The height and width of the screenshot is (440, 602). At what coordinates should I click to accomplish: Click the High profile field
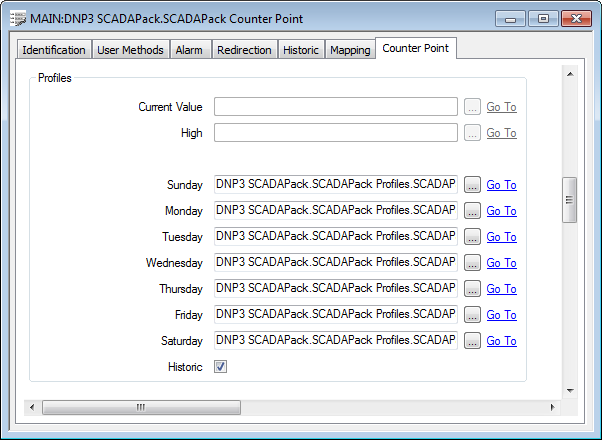point(336,133)
